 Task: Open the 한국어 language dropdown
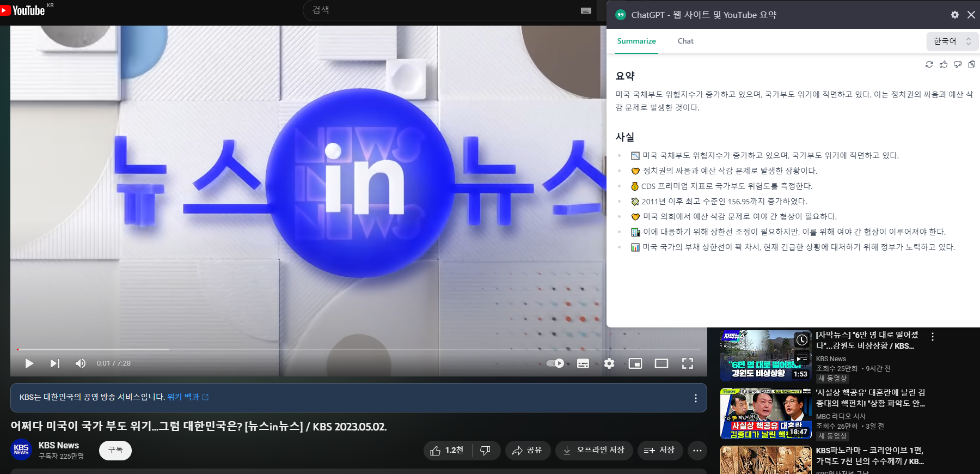(x=952, y=41)
